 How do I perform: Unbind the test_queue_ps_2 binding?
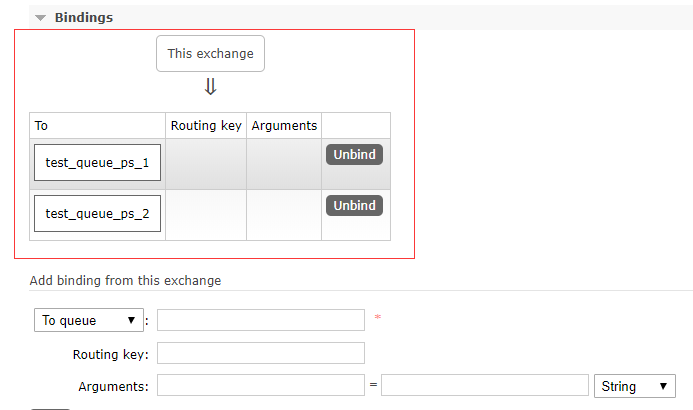tap(354, 205)
